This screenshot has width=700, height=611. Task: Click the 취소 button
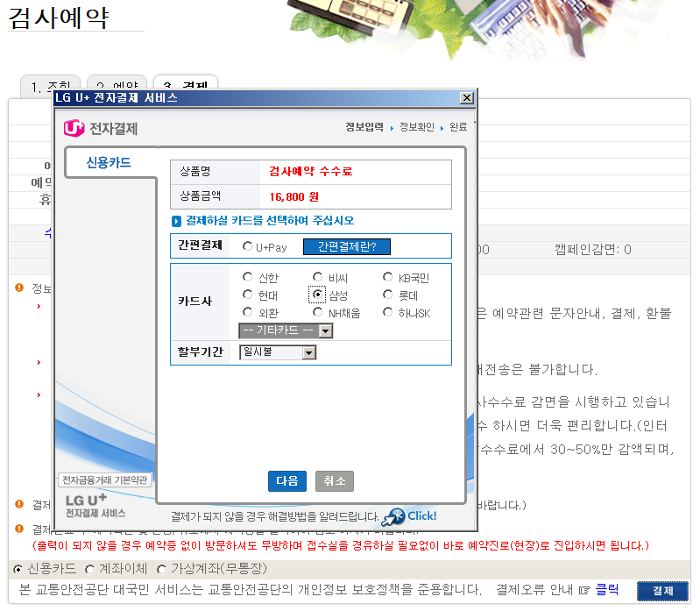(x=335, y=481)
